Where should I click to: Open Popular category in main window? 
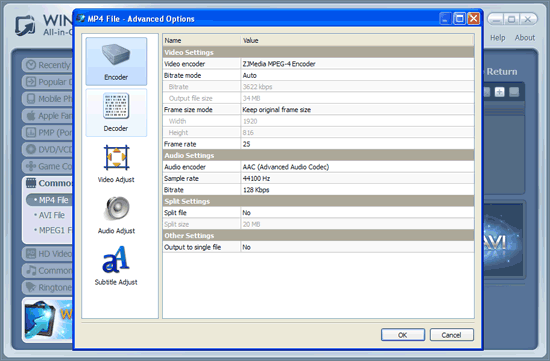tap(48, 82)
